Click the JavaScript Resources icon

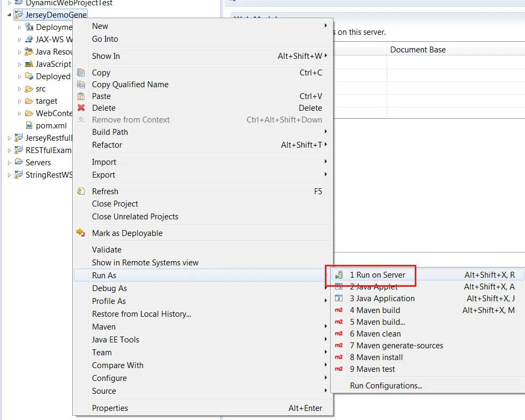[29, 64]
